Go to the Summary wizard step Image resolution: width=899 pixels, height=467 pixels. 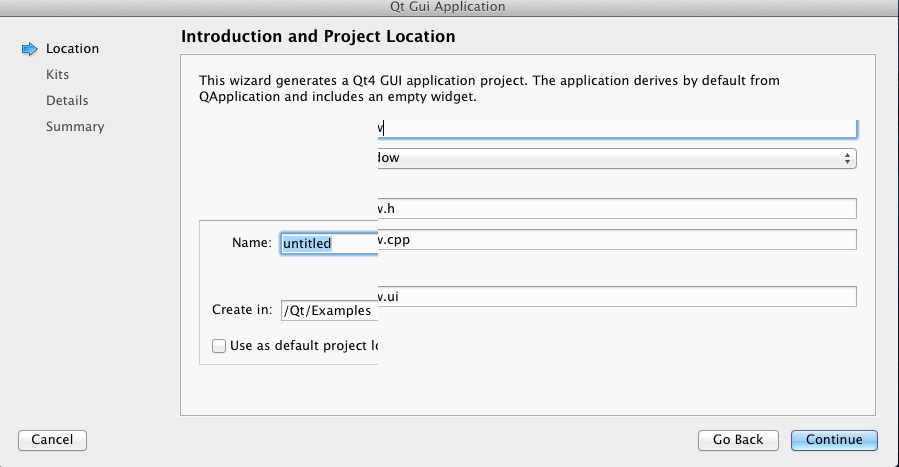coord(75,127)
